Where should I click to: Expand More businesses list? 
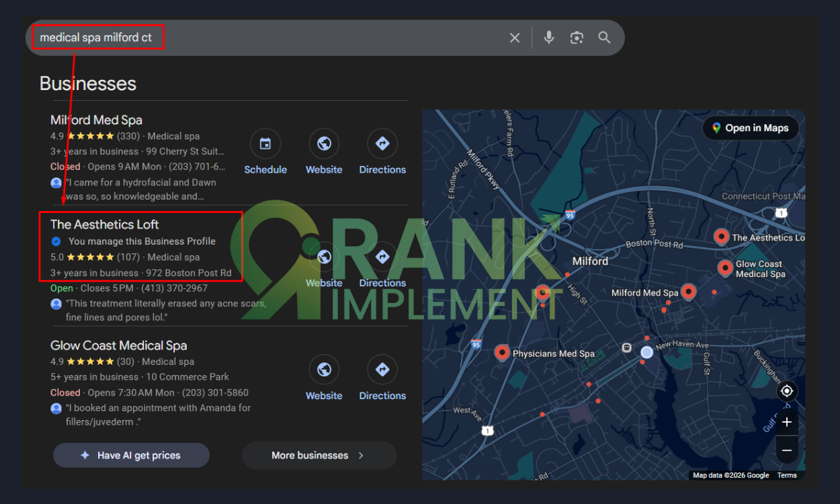coord(319,455)
